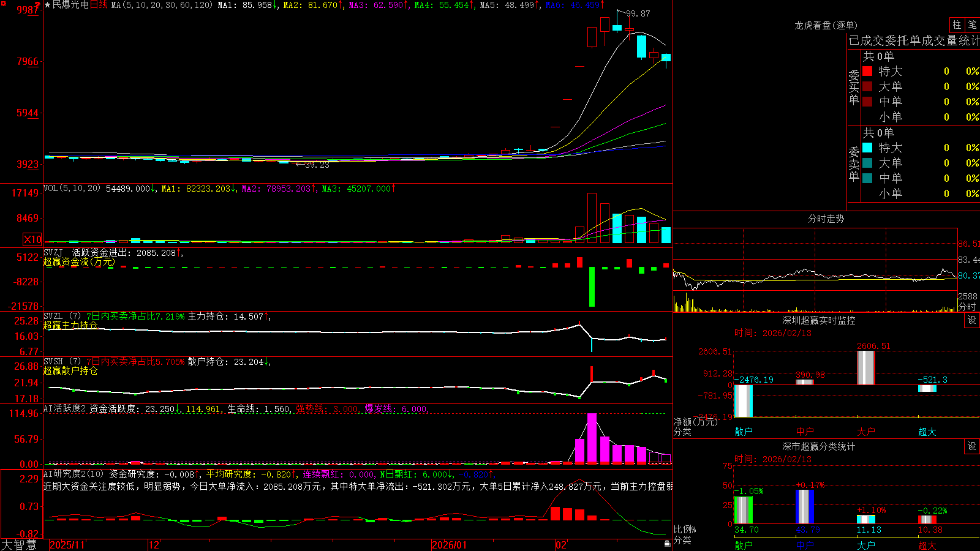Click the 大智慧 logo at bottom left
Screen dimensions: 980x551
click(x=19, y=545)
